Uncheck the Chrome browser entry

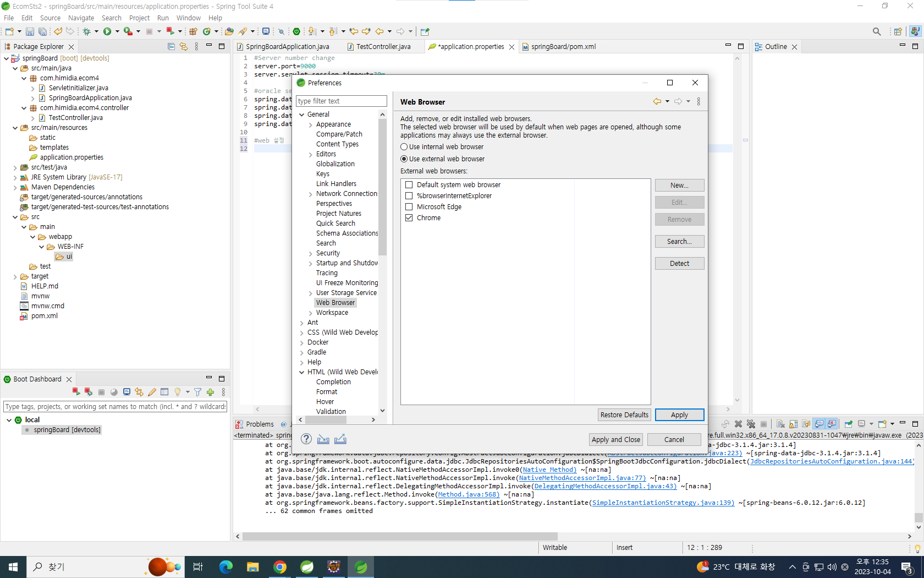click(409, 218)
